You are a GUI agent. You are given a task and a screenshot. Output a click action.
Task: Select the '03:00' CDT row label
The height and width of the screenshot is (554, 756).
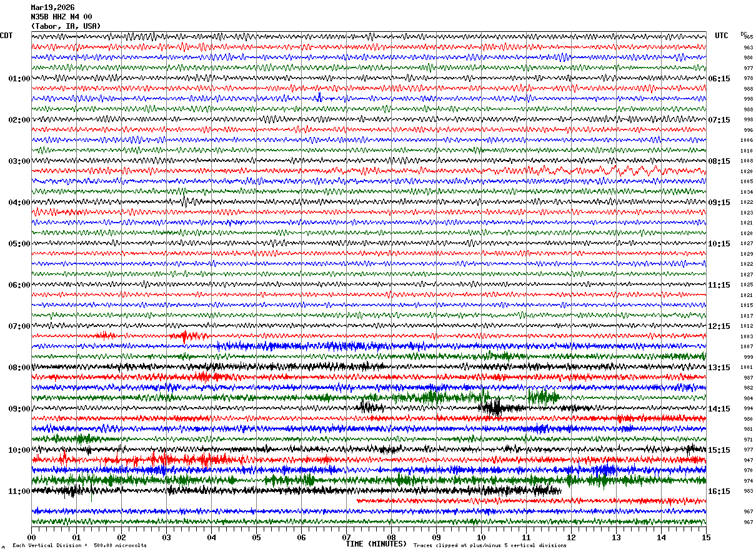(19, 161)
